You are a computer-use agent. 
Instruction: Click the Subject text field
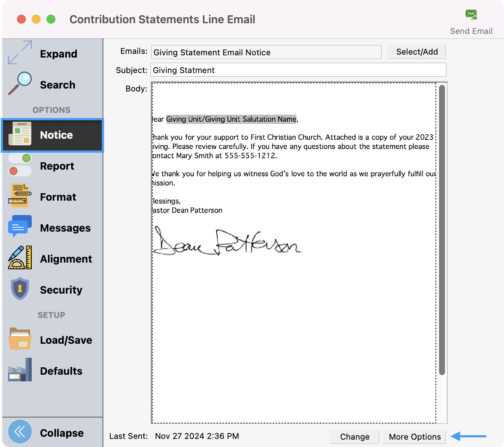pos(298,70)
